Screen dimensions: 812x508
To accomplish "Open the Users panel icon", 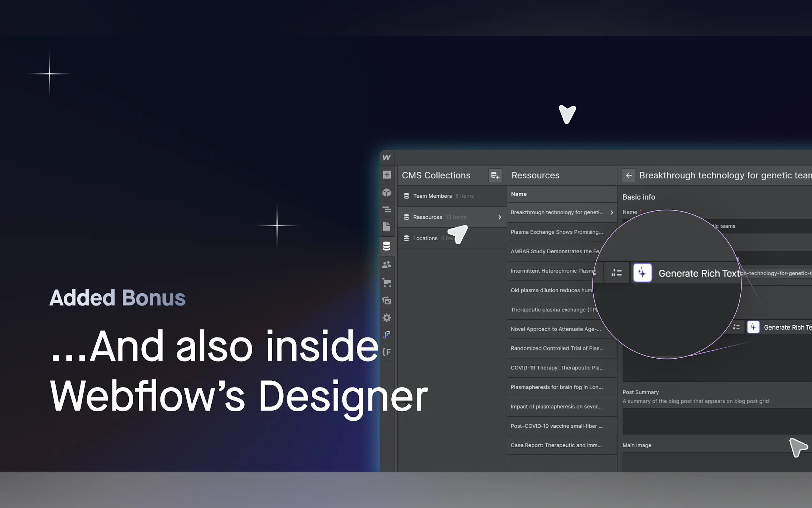I will 387,265.
